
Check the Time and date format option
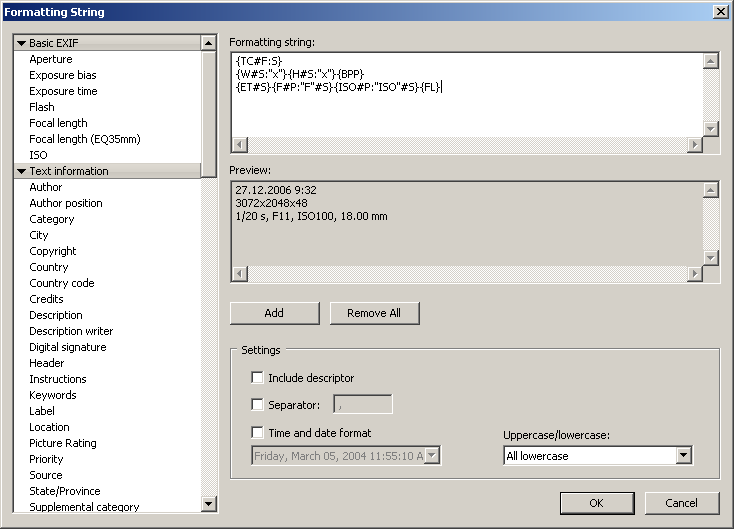[x=258, y=433]
